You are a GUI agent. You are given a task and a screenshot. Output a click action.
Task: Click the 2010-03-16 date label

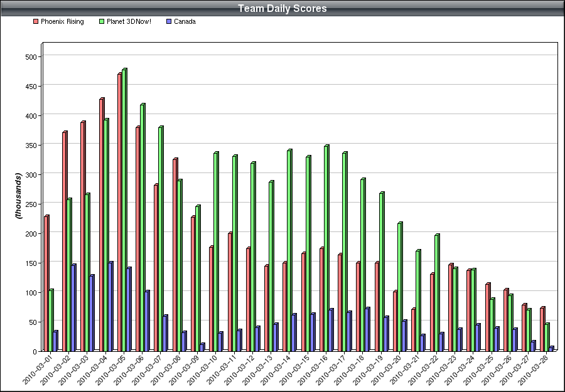click(x=313, y=368)
